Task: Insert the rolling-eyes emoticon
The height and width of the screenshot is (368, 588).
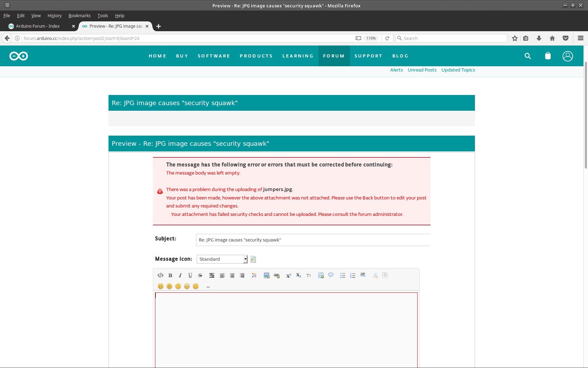Action: point(187,286)
